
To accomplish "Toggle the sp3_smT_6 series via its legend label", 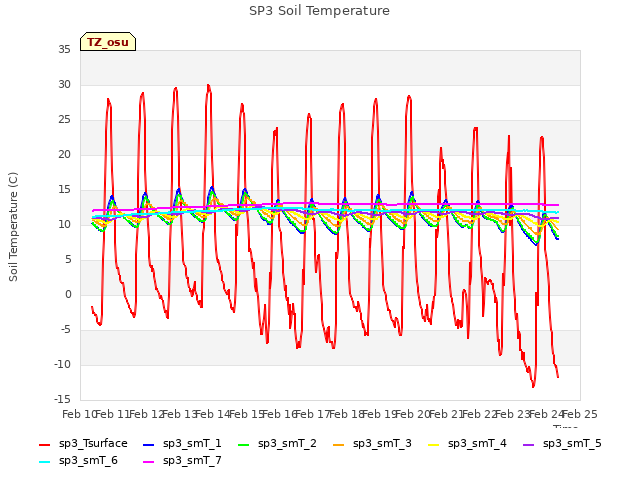I will (88, 461).
